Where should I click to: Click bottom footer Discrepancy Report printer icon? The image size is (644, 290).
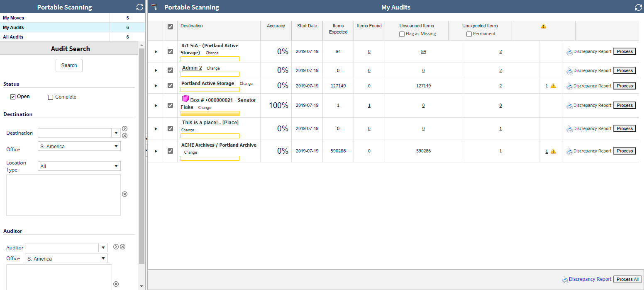tap(565, 280)
